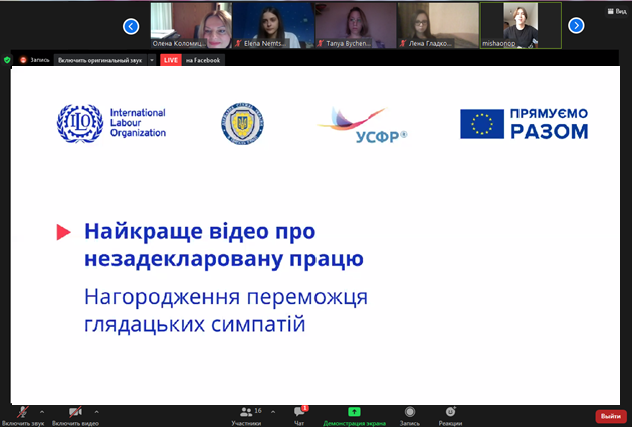
Task: Click the red Запись recording indicator
Action: click(35, 60)
